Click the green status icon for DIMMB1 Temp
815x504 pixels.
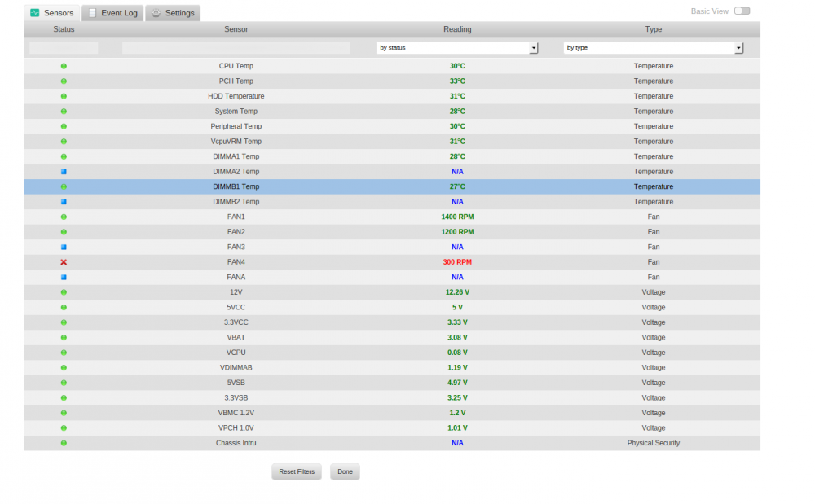(64, 186)
